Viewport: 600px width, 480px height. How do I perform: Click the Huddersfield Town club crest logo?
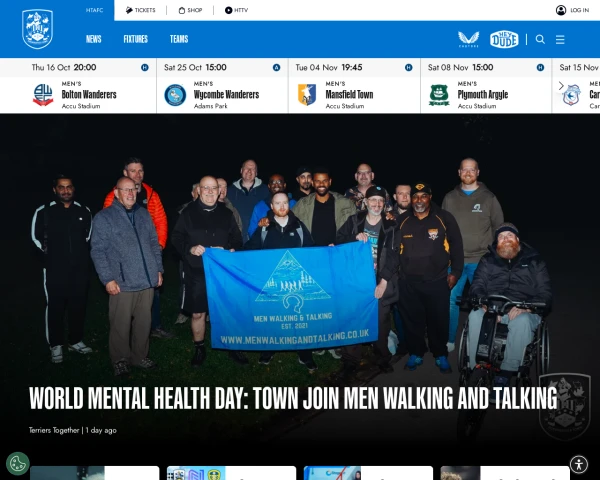38,29
